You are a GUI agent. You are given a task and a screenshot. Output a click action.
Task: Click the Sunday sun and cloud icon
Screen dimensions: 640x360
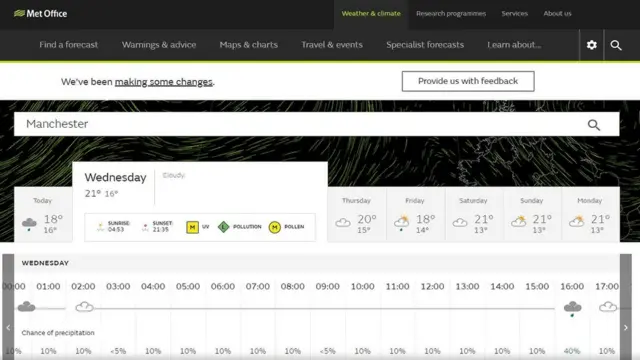pos(519,221)
